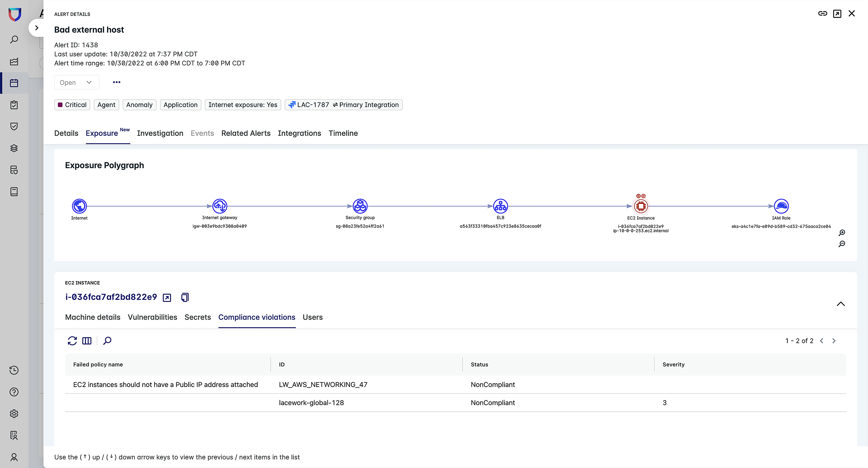Click the IAM Role node icon

[x=781, y=206]
